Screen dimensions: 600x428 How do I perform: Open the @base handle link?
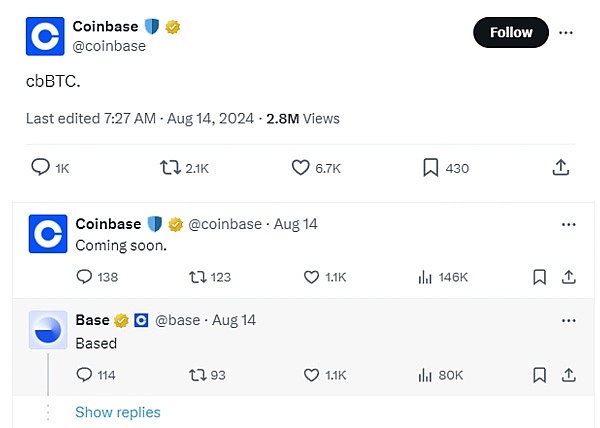(x=178, y=320)
